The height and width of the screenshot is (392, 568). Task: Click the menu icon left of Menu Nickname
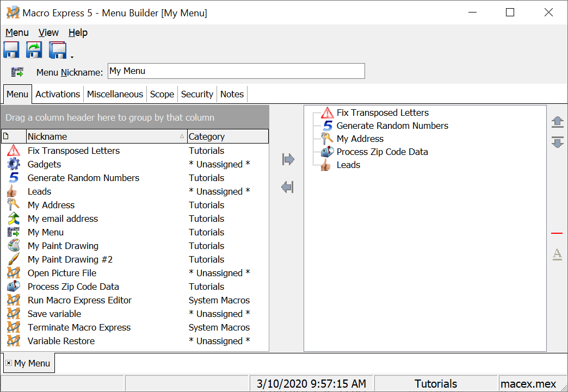(x=17, y=72)
